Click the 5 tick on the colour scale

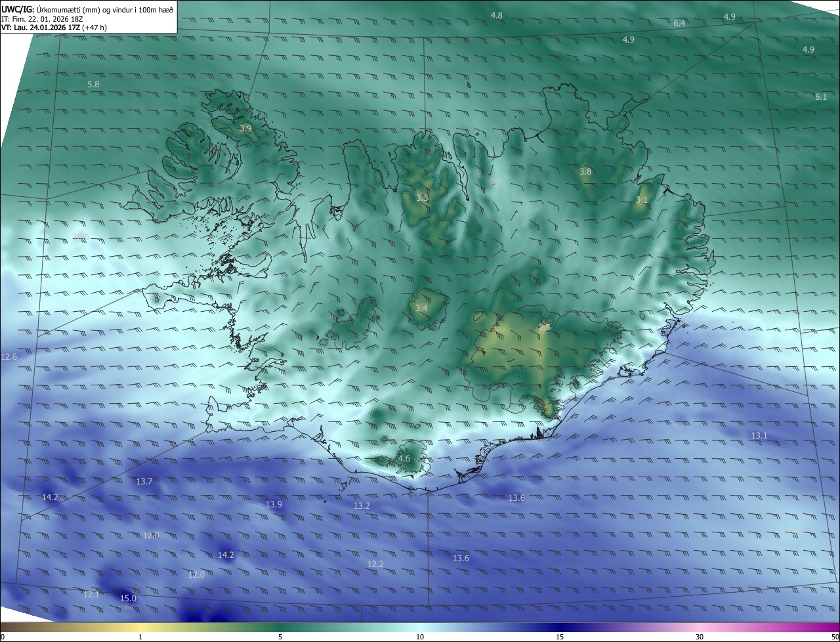tap(280, 637)
